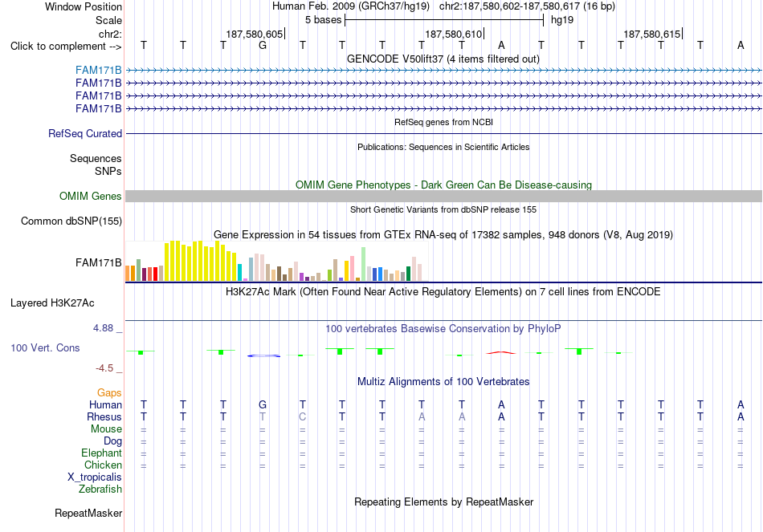Click 'Publications: Sequences in Scientific Articles' title
Screen dimensions: 763x532
[443, 147]
